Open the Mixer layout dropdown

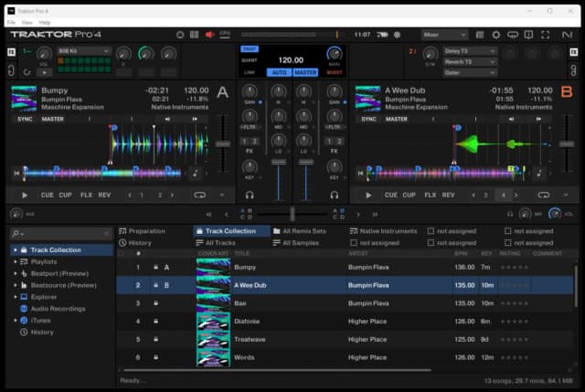coord(444,35)
